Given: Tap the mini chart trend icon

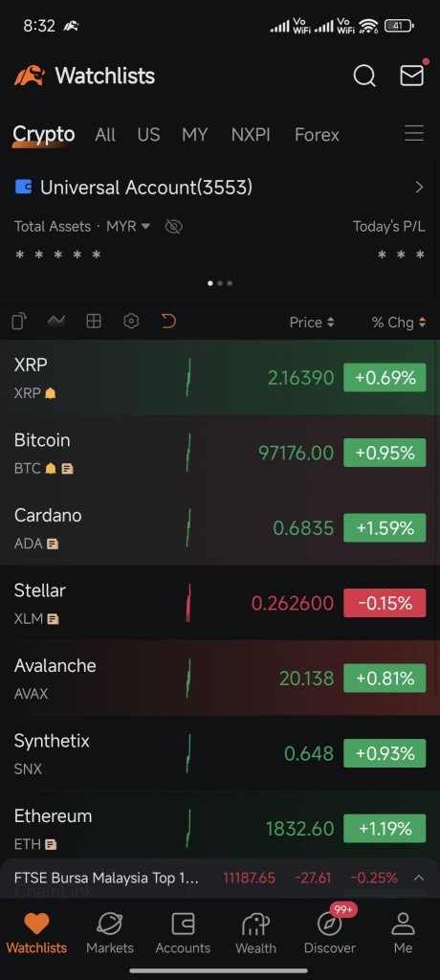Looking at the screenshot, I should (56, 322).
